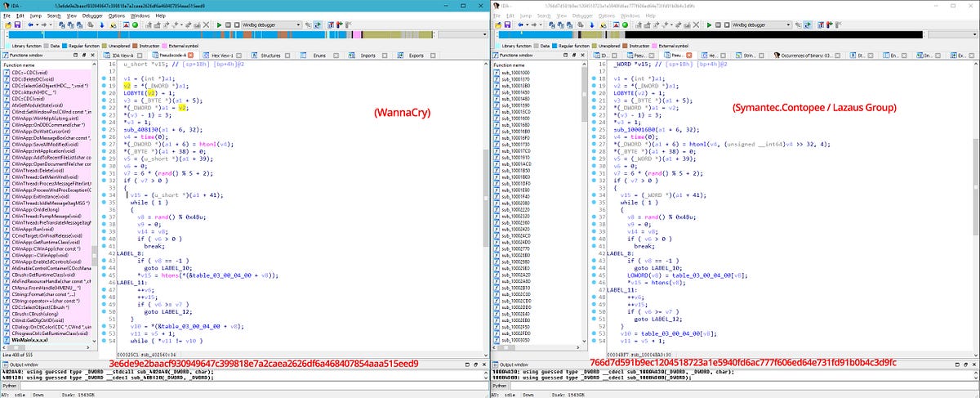Start process with green play, left IDA
The width and height of the screenshot is (980, 398).
219,25
